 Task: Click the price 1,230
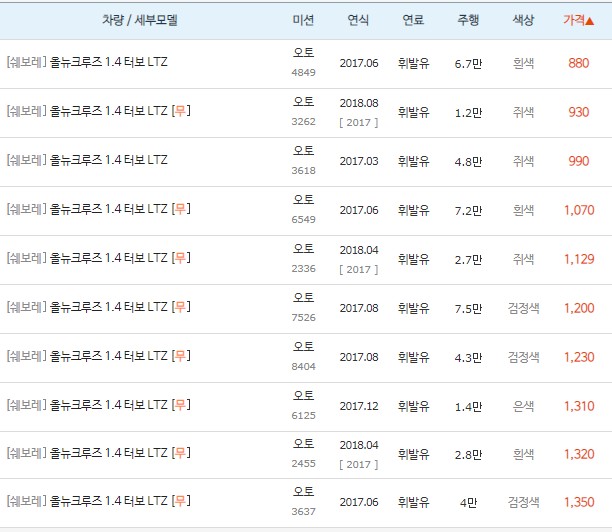[x=579, y=357]
